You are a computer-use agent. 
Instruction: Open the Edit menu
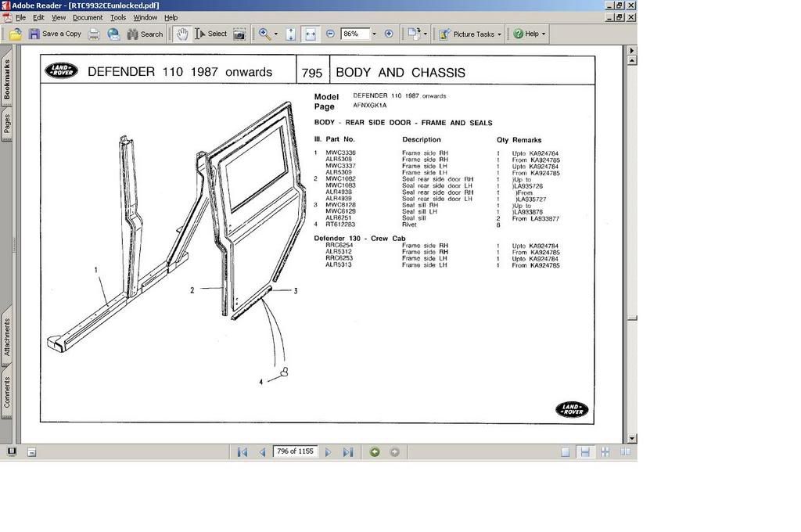pos(38,17)
